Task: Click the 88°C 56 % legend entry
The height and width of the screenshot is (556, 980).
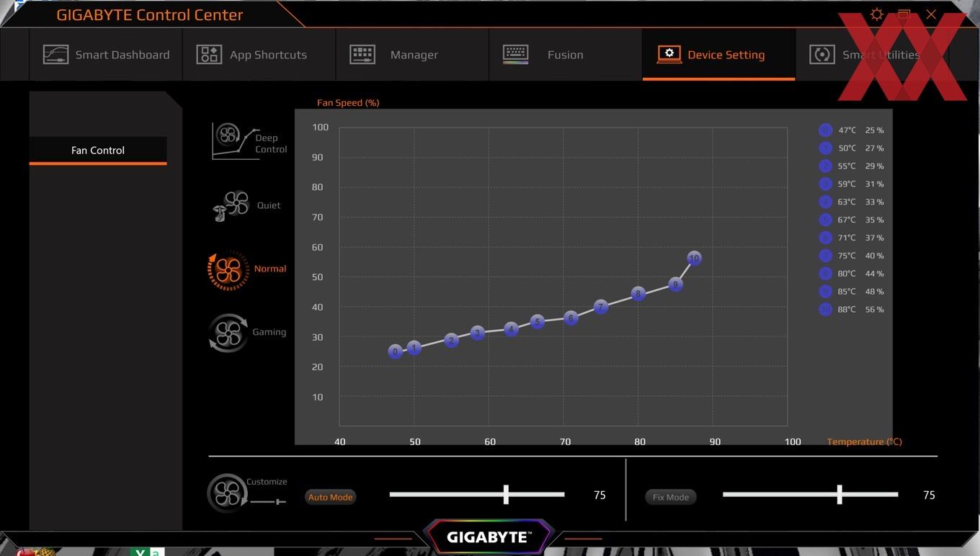Action: 852,310
